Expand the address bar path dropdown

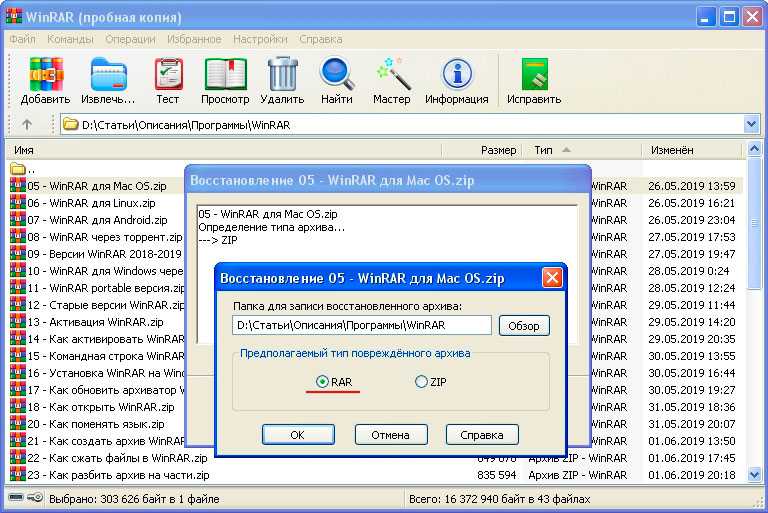[751, 124]
